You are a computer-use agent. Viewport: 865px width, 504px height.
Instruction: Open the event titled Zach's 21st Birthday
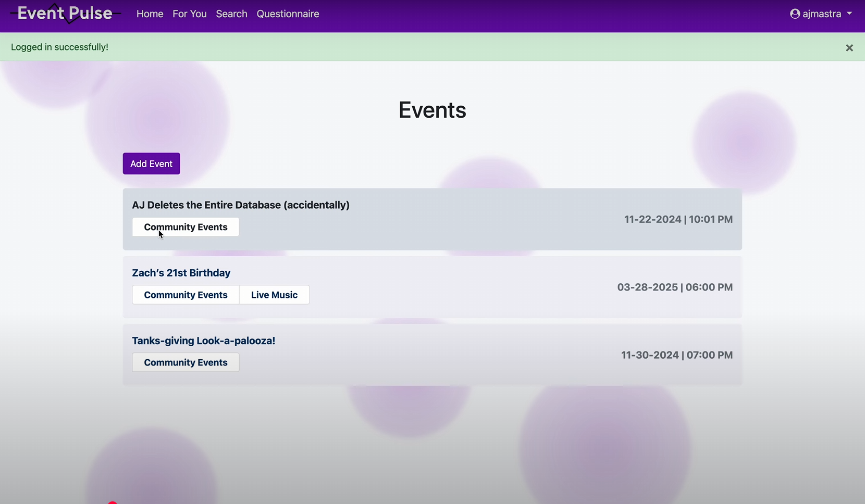[181, 272]
